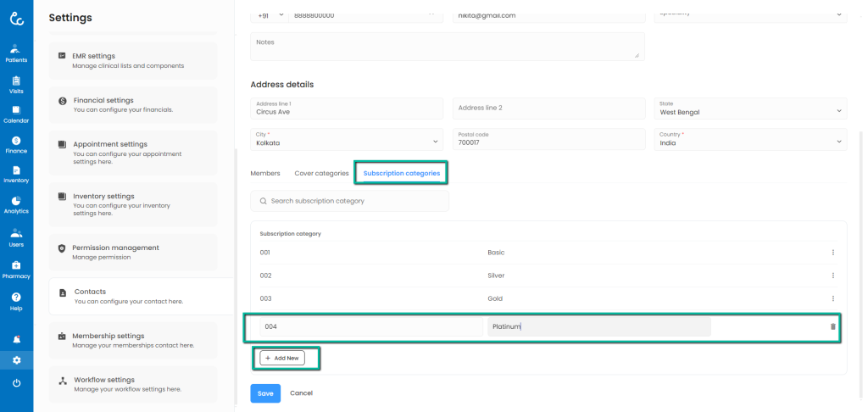Click the Save button

pos(264,393)
